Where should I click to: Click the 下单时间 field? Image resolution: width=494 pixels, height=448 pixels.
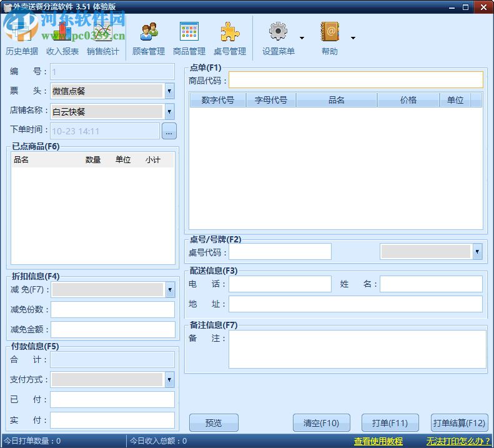(105, 131)
